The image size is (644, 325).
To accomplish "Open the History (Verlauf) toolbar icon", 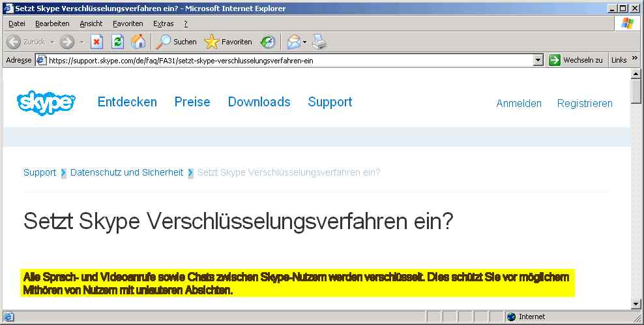I will coord(267,42).
